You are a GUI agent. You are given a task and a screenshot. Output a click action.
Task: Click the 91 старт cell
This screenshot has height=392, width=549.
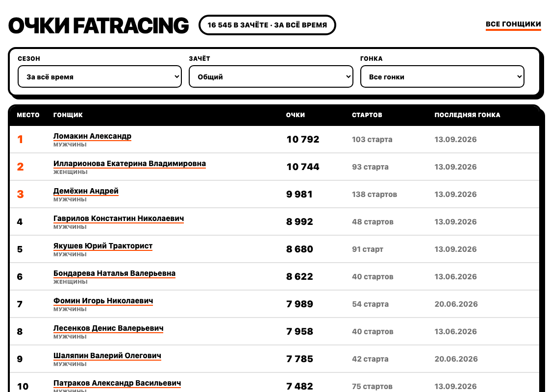(367, 249)
